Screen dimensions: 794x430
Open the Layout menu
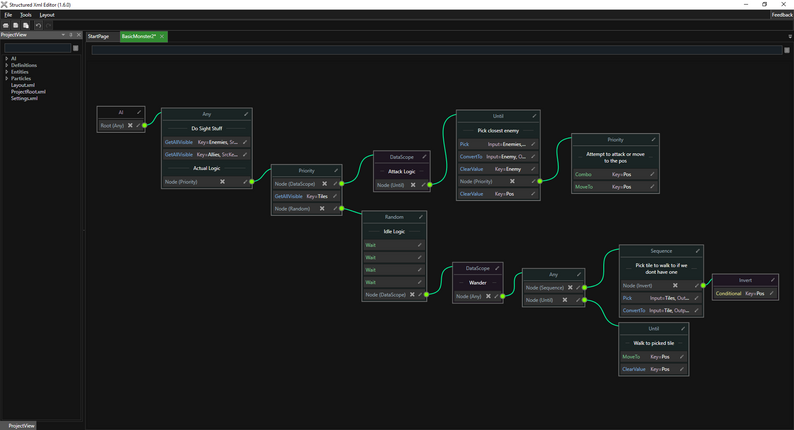[47, 15]
